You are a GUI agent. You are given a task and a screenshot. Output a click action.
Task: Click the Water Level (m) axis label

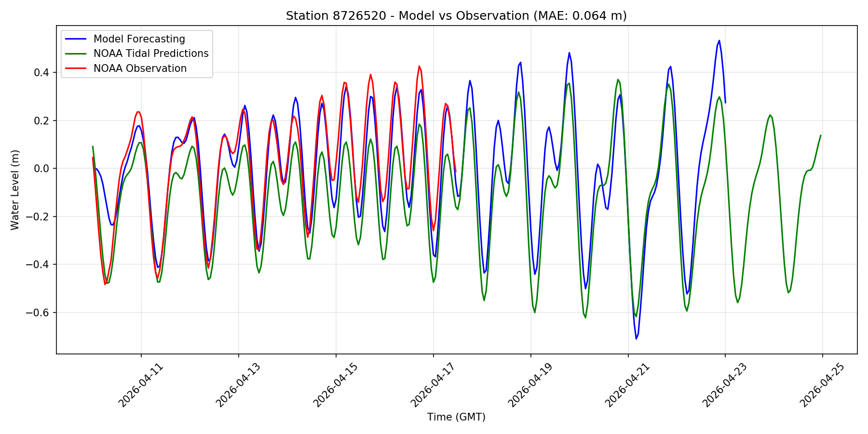click(x=15, y=190)
